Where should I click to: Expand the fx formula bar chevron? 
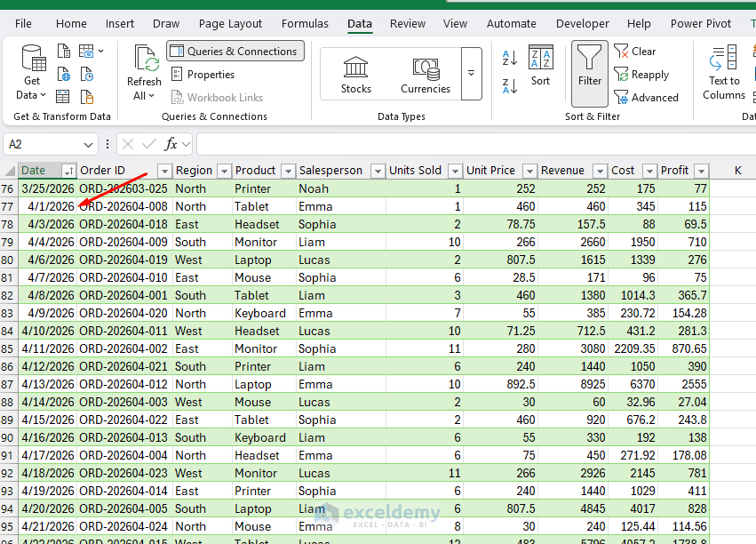click(186, 144)
